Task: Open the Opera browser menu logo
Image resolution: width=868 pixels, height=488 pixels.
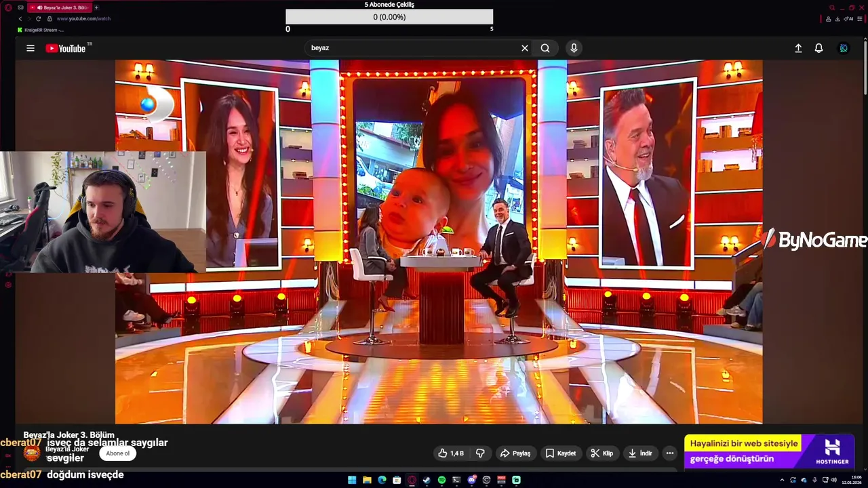Action: (8, 7)
